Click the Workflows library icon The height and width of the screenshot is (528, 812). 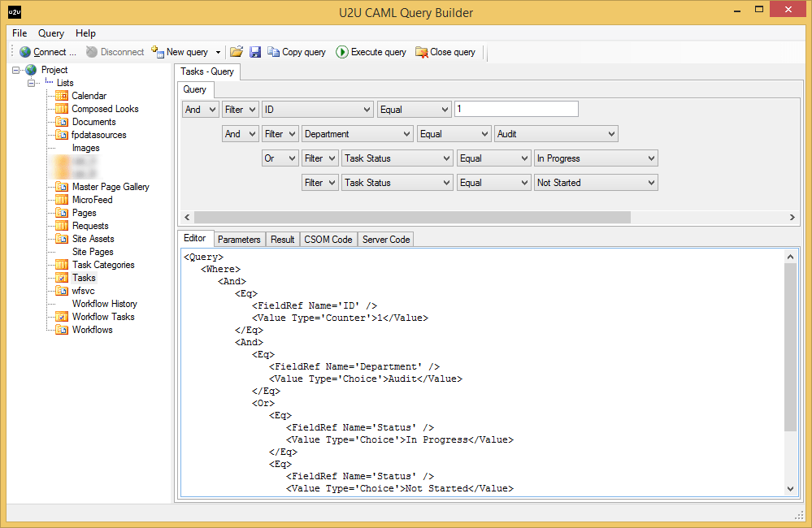pos(62,330)
